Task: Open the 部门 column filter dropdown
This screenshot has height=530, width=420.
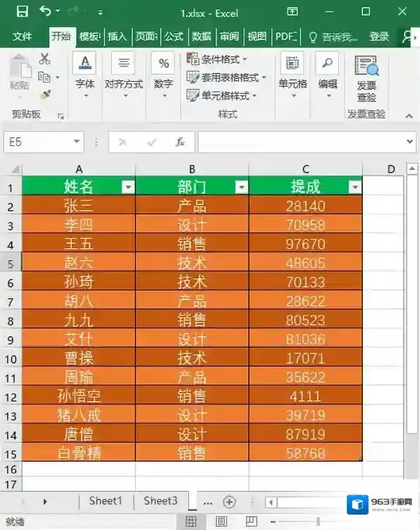Action: [x=242, y=187]
